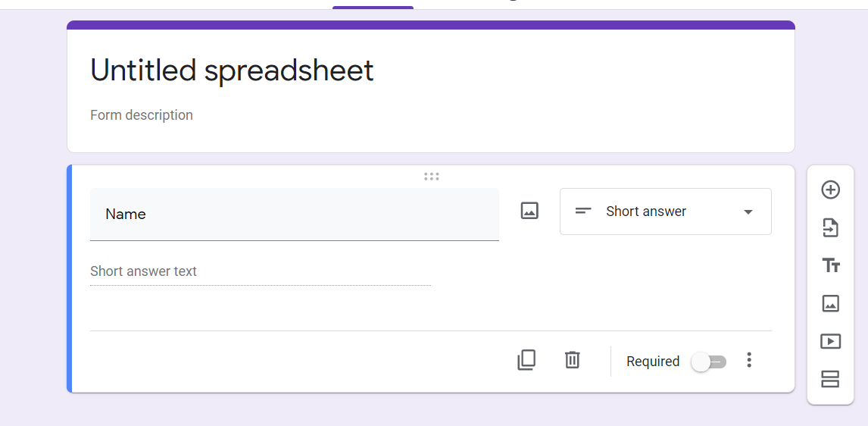Screen dimensions: 868x426
Task: Insert image next to question title
Action: [529, 211]
